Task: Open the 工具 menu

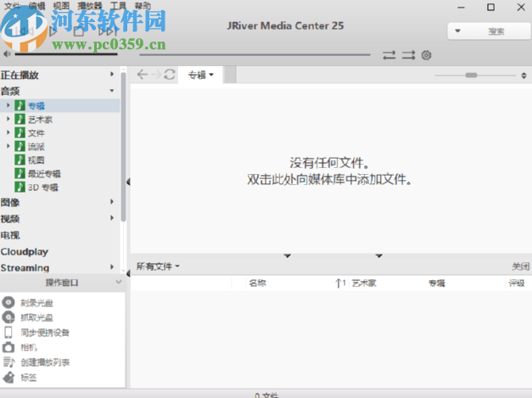Action: tap(118, 5)
